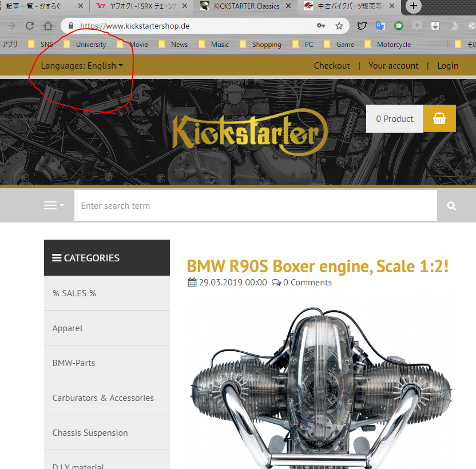
Task: Open Carburators & Accessories category
Action: point(107,398)
